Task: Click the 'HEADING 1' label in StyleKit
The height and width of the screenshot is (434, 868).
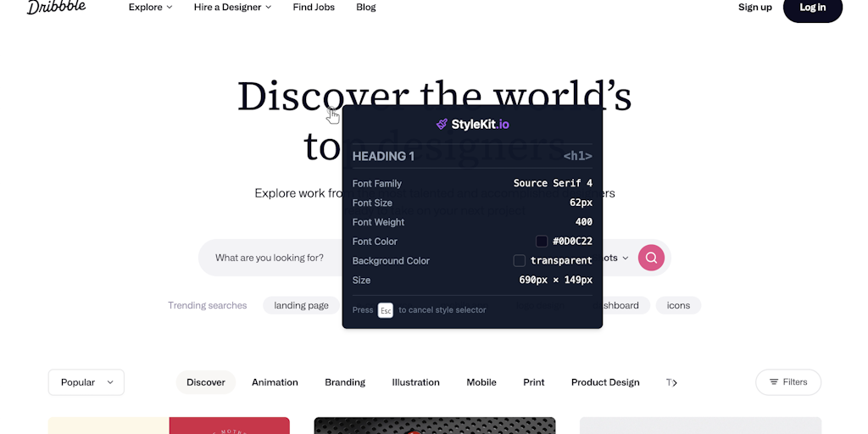Action: click(383, 156)
